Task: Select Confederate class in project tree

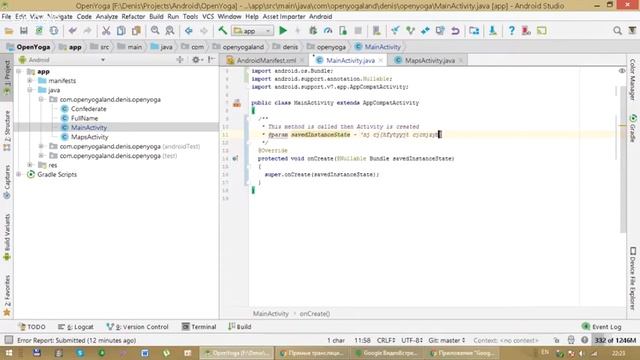Action: 89,109
